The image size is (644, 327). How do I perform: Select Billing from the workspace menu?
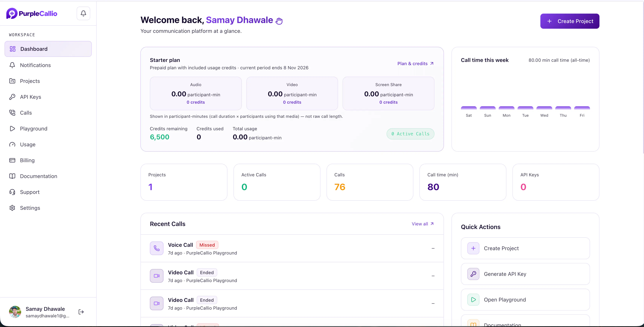pos(48,160)
